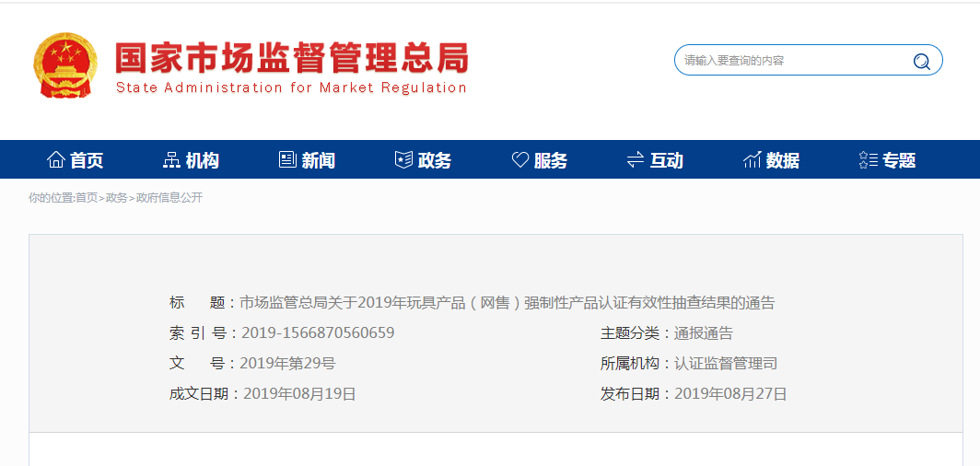Click the 发布日期 value 2019年08月27日
980x466 pixels.
click(x=730, y=393)
